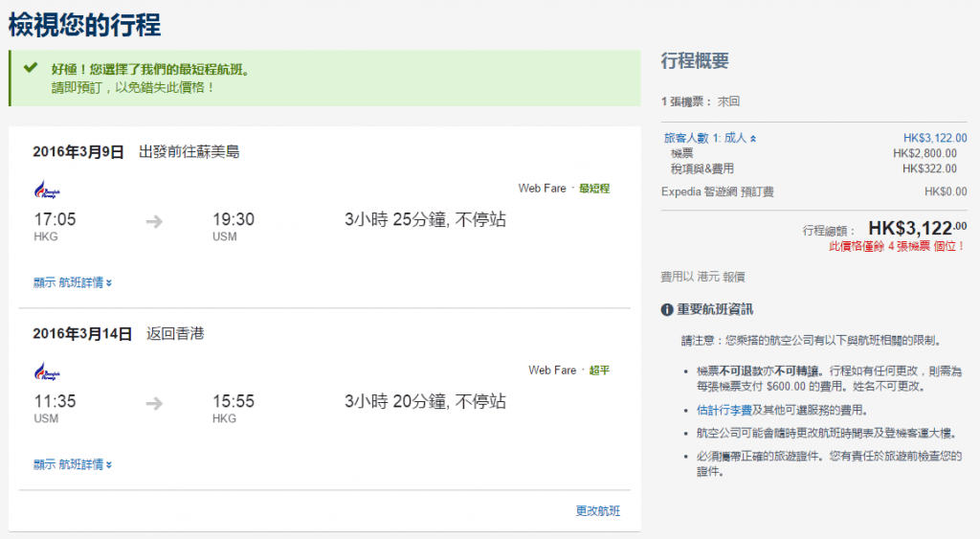Image resolution: width=980 pixels, height=539 pixels.
Task: Click the 15:55 HKG arrival time
Action: tap(234, 402)
